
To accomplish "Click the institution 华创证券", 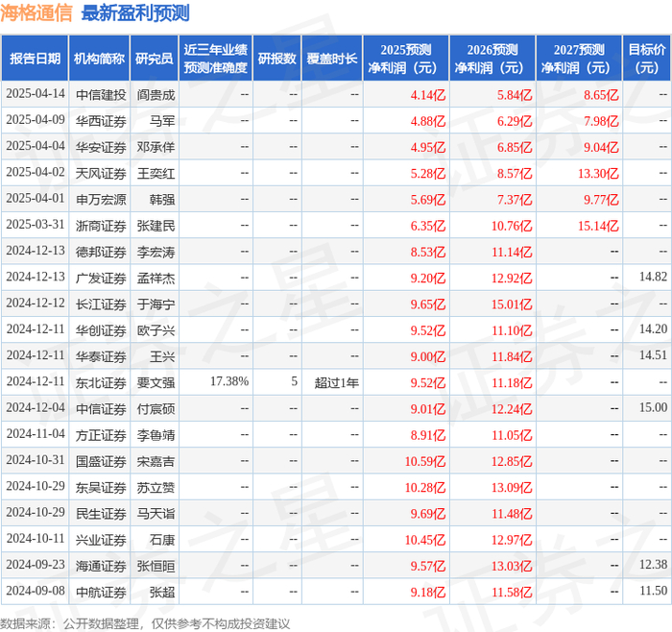I will coord(101,330).
